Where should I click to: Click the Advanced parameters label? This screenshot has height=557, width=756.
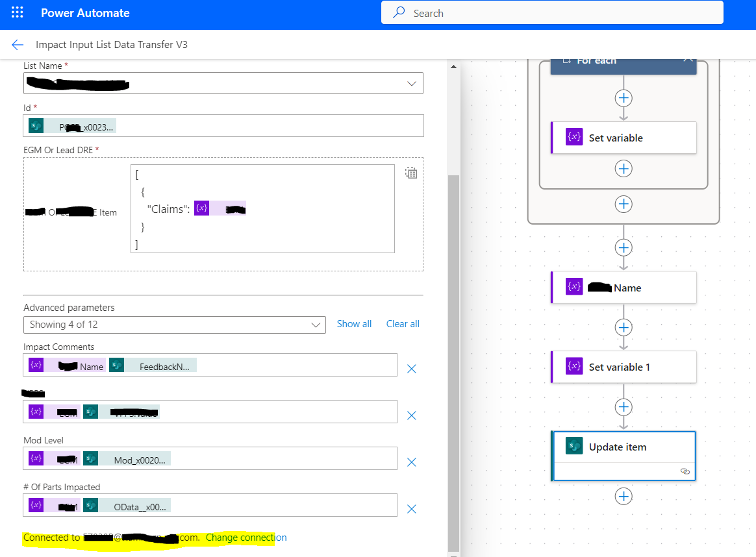tap(69, 308)
